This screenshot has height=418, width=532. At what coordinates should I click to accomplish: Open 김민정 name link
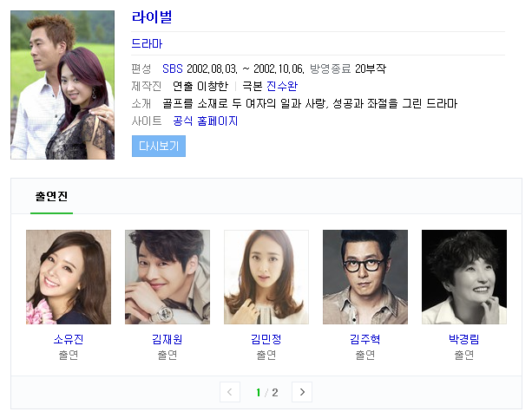coord(266,339)
